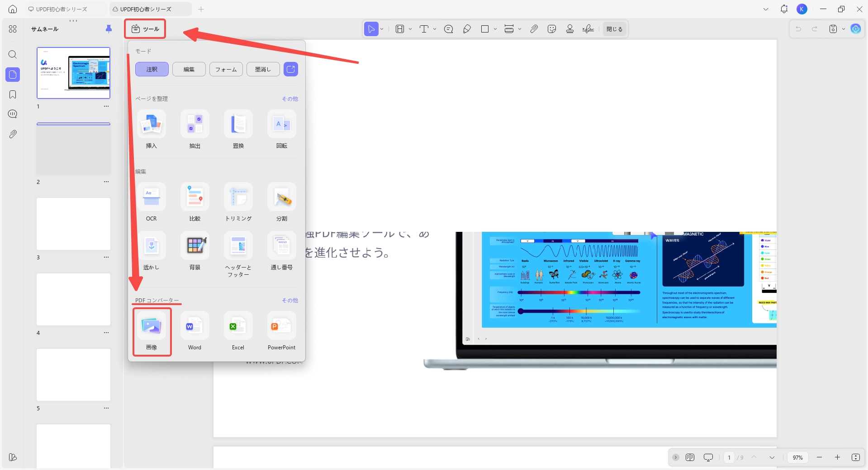Open the UPDF AI assistant icon
This screenshot has height=470, width=868.
click(856, 29)
